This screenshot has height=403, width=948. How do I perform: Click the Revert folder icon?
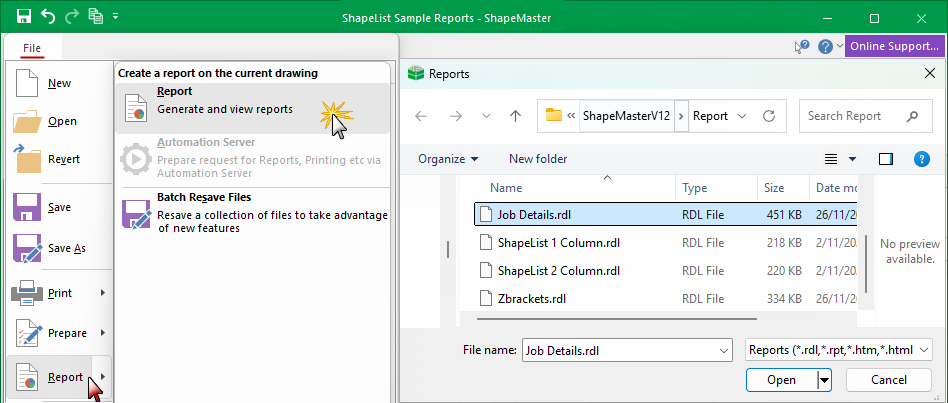pyautogui.click(x=30, y=159)
